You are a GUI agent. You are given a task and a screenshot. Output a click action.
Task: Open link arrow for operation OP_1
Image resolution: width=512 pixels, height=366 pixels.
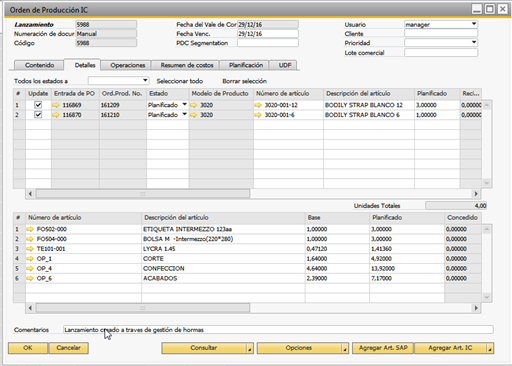pos(30,258)
